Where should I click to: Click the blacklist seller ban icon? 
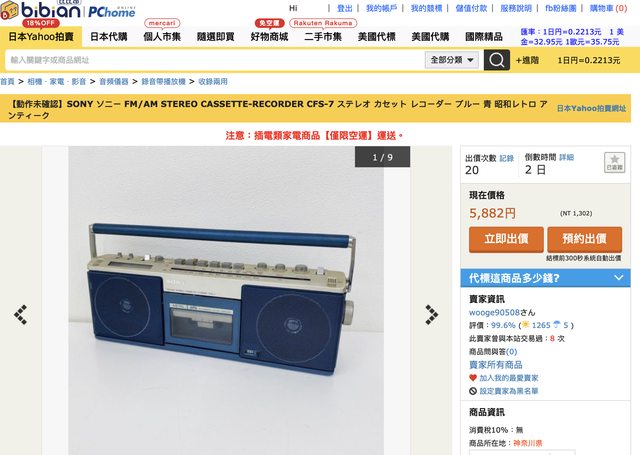click(x=473, y=391)
